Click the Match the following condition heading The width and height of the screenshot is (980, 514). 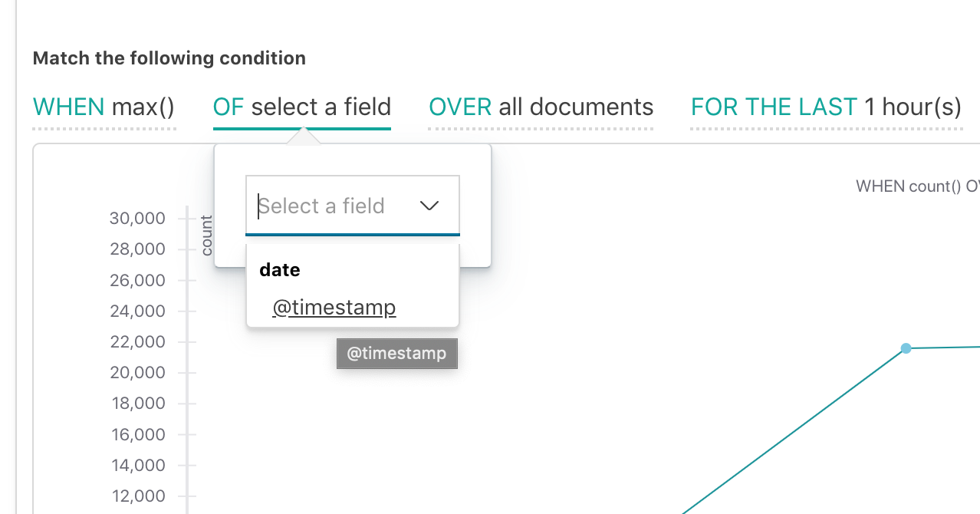(x=169, y=58)
